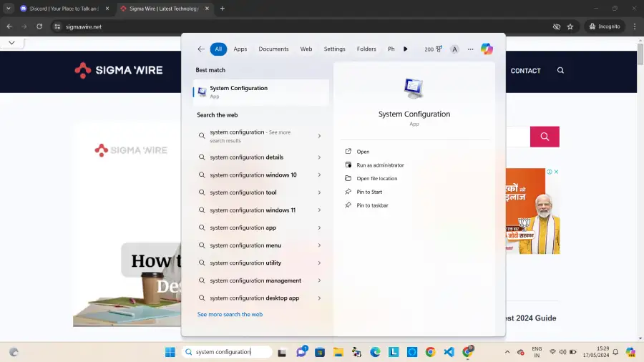The height and width of the screenshot is (362, 644).
Task: Launch Copilot from search panel
Action: (x=487, y=49)
